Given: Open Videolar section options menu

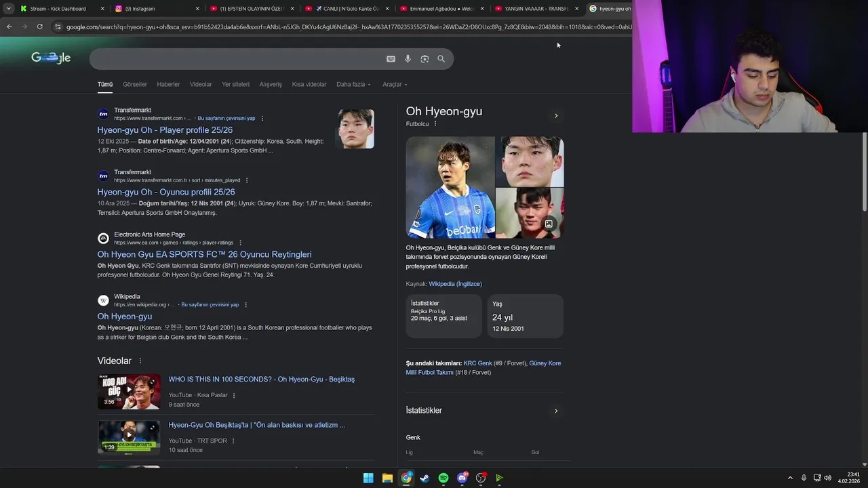Looking at the screenshot, I should [x=140, y=361].
